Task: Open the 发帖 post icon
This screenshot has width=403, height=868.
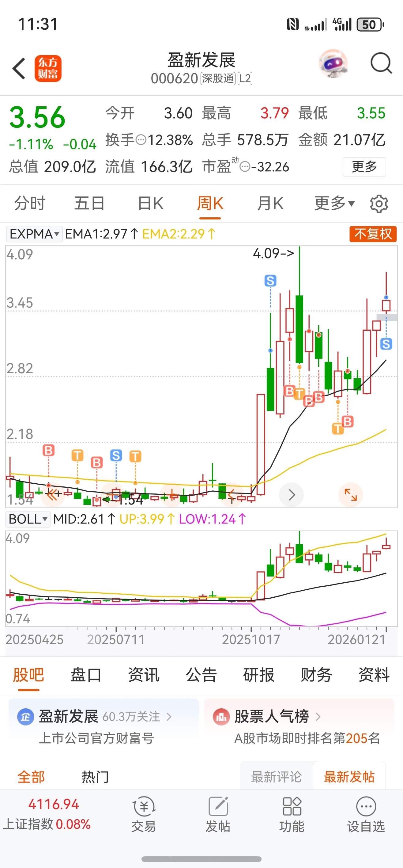Action: [218, 814]
